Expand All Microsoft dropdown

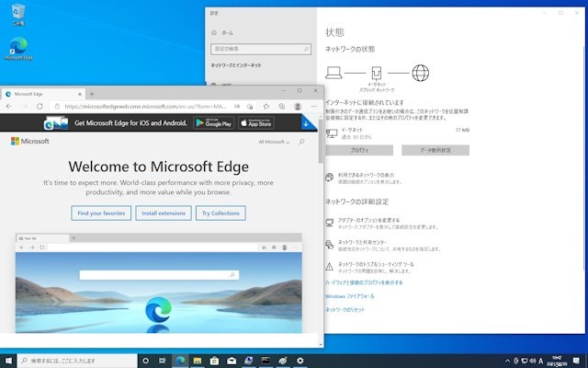[274, 142]
